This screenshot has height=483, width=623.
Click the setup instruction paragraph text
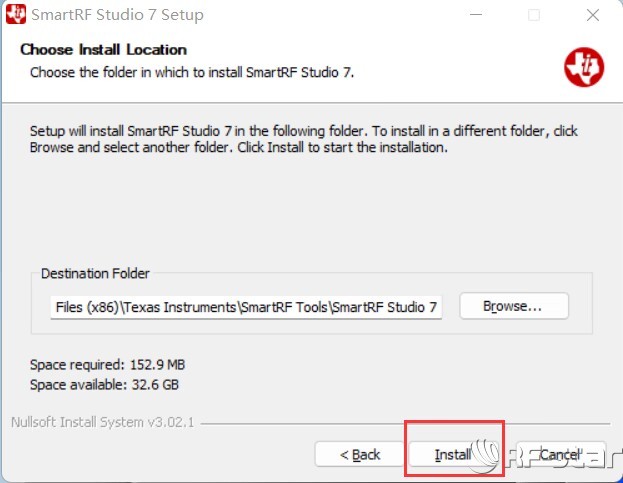point(303,139)
